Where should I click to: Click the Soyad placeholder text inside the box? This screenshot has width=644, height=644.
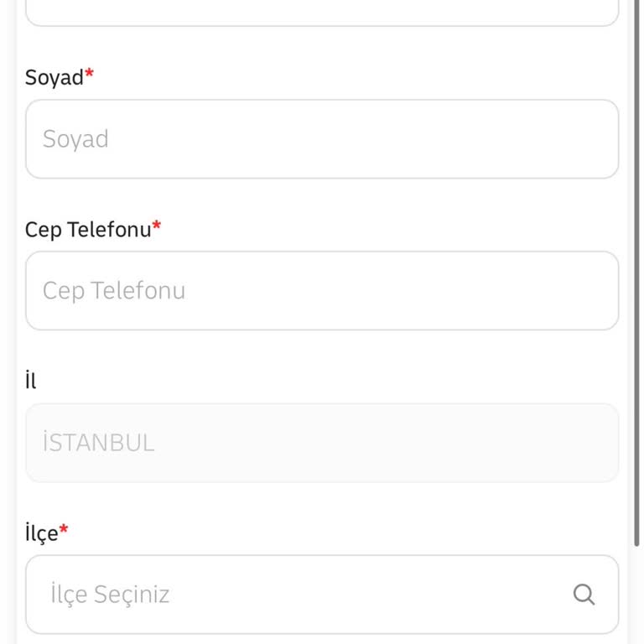[x=75, y=139]
